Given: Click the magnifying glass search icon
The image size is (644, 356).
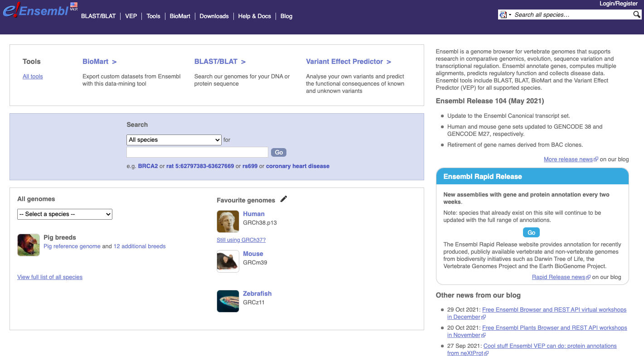Looking at the screenshot, I should [637, 14].
